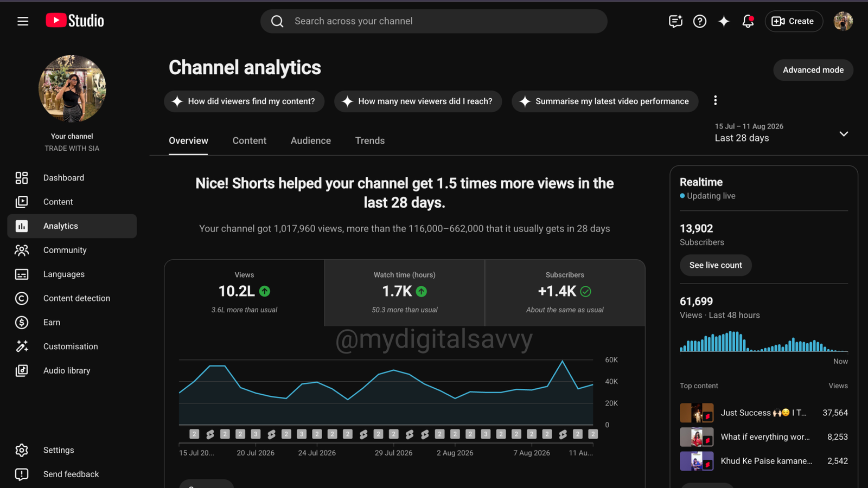
Task: Open thumbnail of Khud Ke Paise kamane video
Action: pyautogui.click(x=697, y=461)
